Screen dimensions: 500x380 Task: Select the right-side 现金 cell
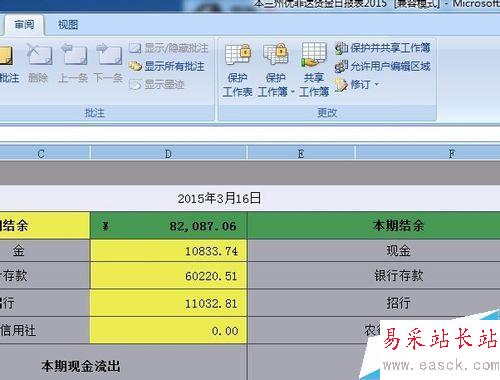374,251
